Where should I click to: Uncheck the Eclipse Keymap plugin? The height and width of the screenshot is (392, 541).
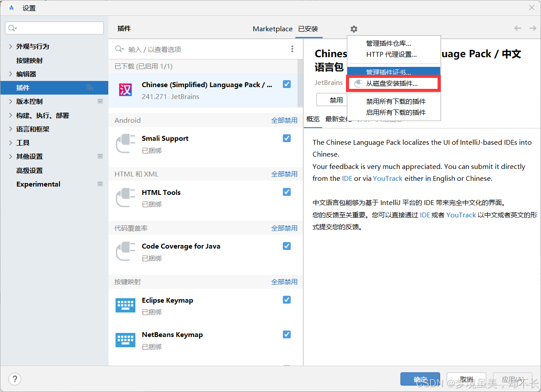point(287,300)
